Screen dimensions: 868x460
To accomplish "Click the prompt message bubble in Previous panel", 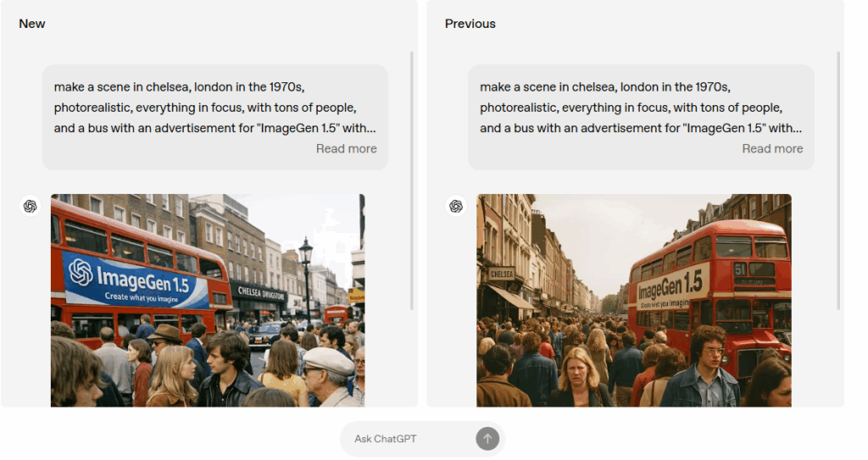I will pos(641,118).
